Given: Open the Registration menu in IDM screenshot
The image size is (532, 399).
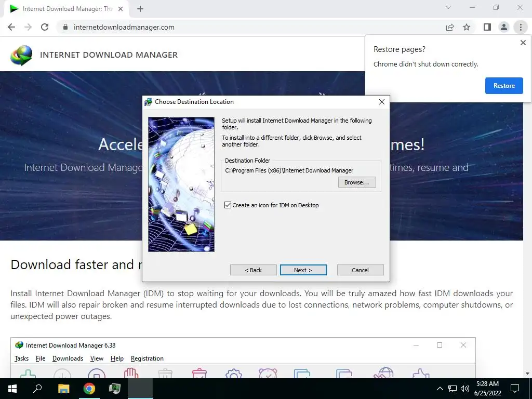Looking at the screenshot, I should [x=147, y=358].
